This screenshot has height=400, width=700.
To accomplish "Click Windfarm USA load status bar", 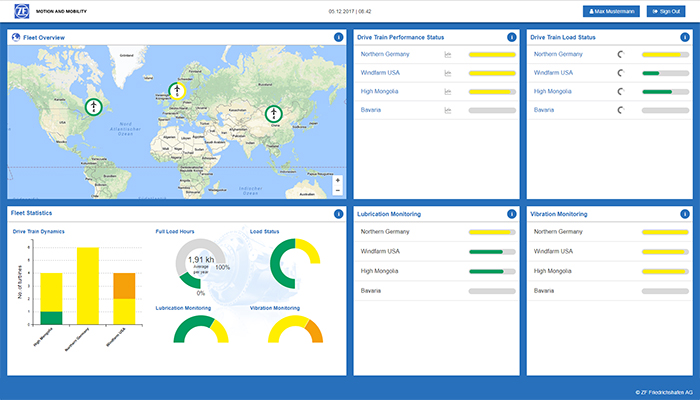I will (x=665, y=73).
